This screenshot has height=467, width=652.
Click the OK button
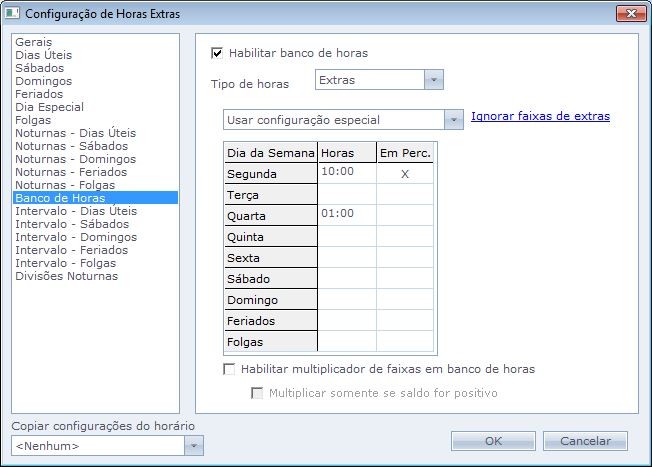(493, 441)
